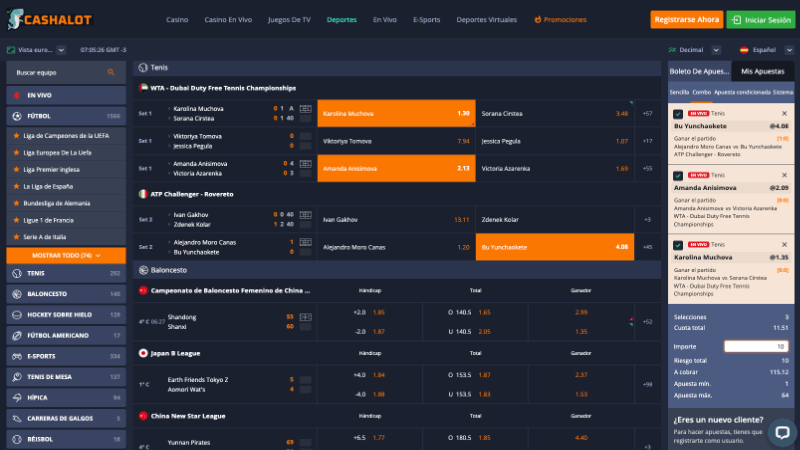Screen dimensions: 800x450
Task: Open Fútbol americano icon in sidebar
Action: pos(17,336)
